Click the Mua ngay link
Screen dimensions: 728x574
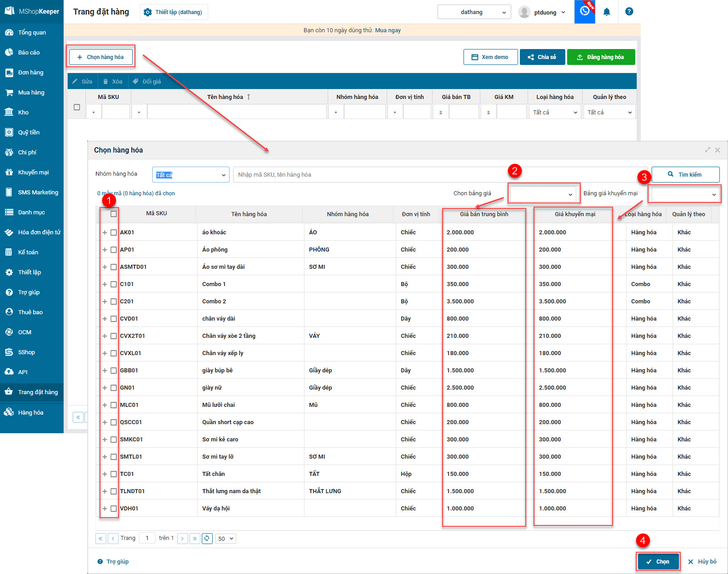(388, 30)
